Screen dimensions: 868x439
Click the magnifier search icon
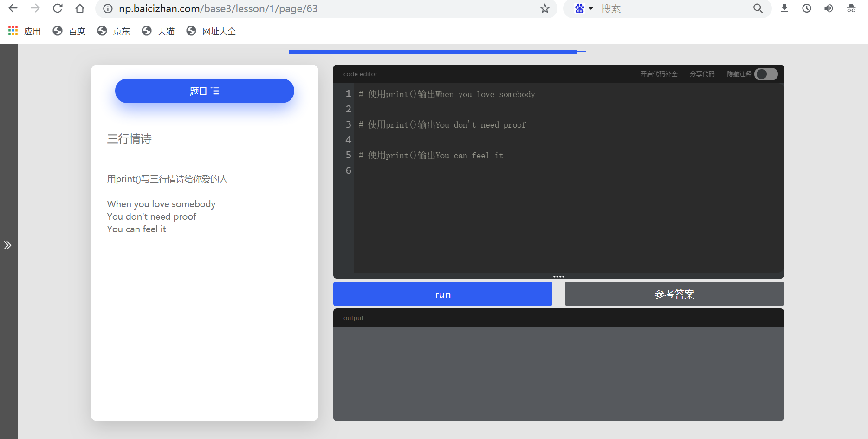click(758, 8)
